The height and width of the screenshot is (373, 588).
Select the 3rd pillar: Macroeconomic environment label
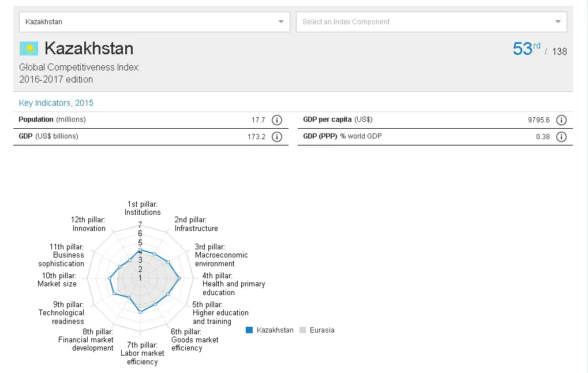221,255
